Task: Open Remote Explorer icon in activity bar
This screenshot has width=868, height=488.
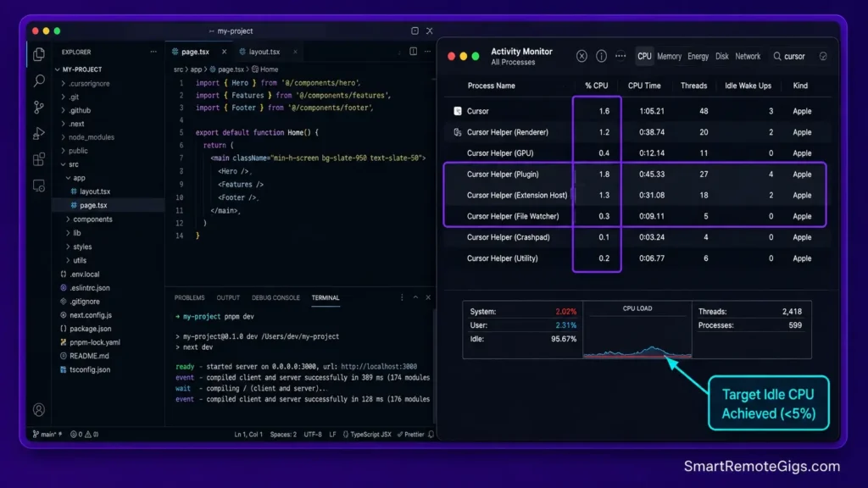Action: pyautogui.click(x=39, y=186)
